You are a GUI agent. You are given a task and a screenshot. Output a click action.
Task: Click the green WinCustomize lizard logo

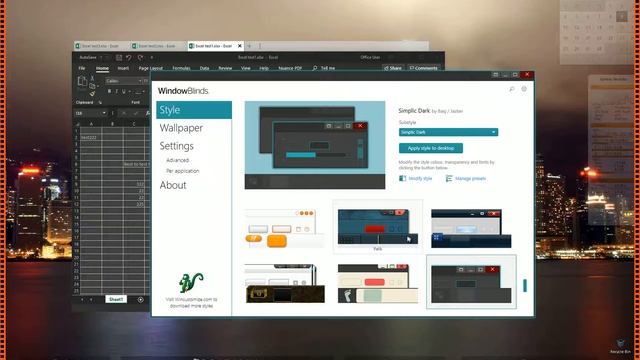pos(191,282)
